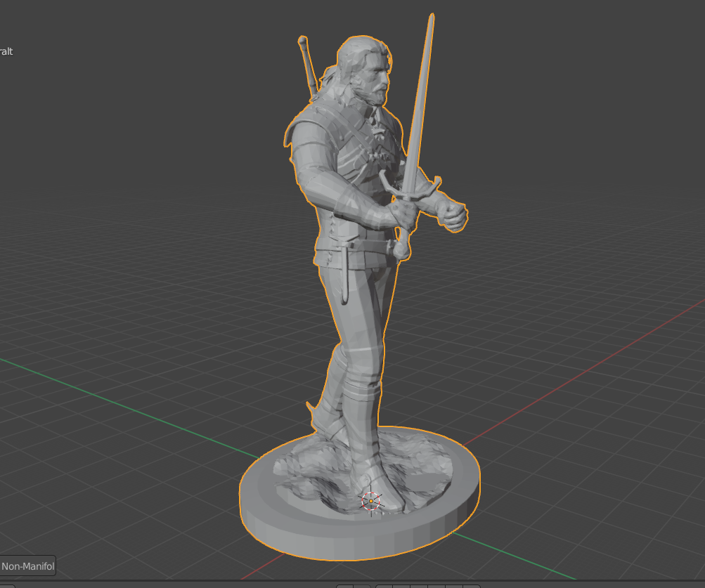This screenshot has width=705, height=588.
Task: Click the 'ralt' object name text overlay
Action: (x=6, y=51)
